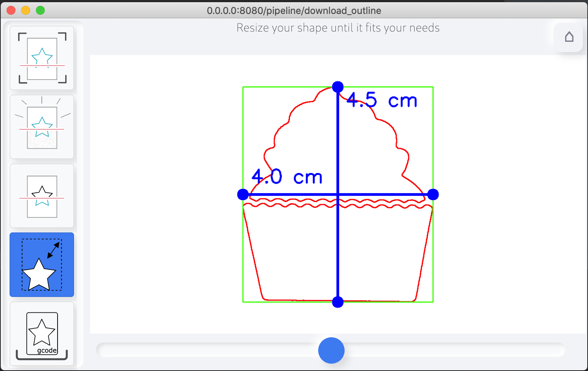Image resolution: width=588 pixels, height=371 pixels.
Task: Click the bottom blue handle on the cupcake
Action: (x=338, y=302)
